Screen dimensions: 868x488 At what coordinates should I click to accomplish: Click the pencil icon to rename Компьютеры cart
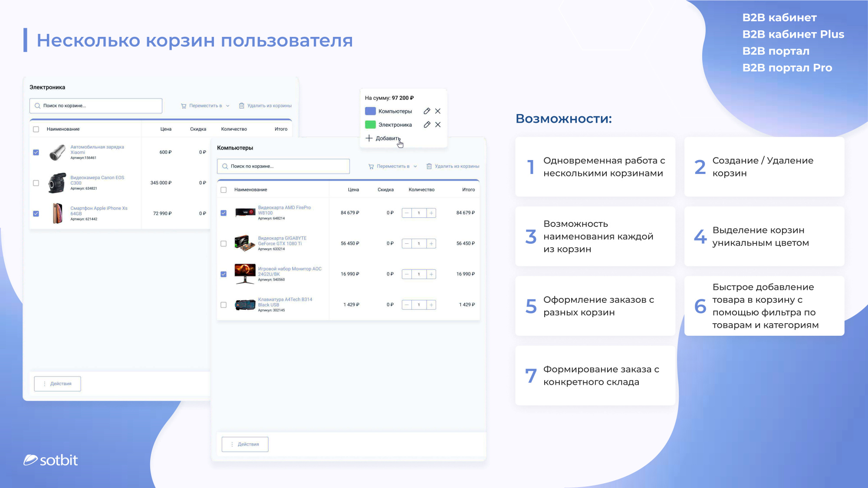[427, 111]
